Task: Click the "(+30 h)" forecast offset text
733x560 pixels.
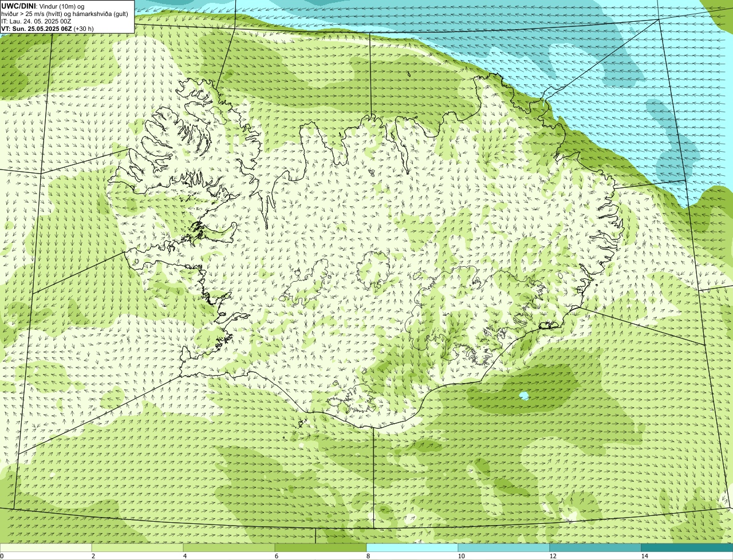Action: point(84,29)
